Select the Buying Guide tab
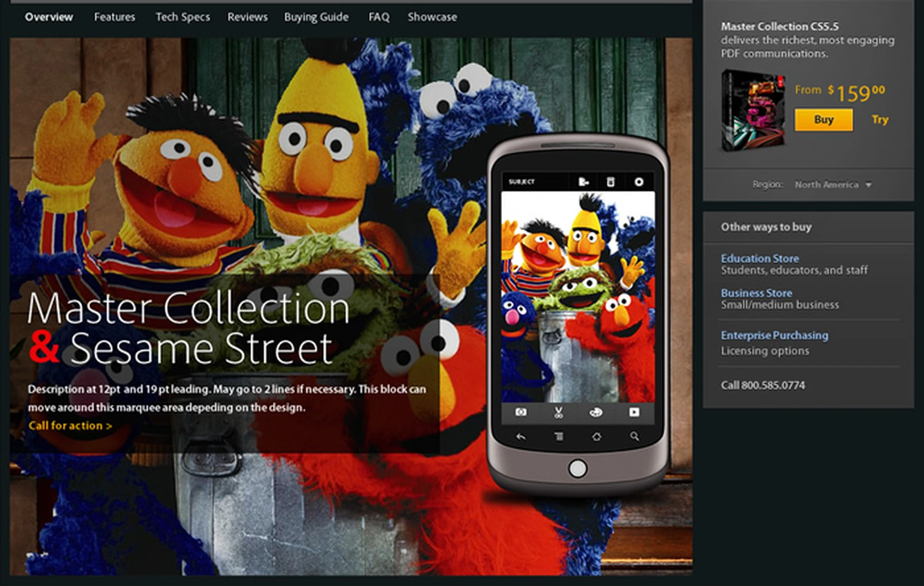This screenshot has width=924, height=586. coord(316,17)
